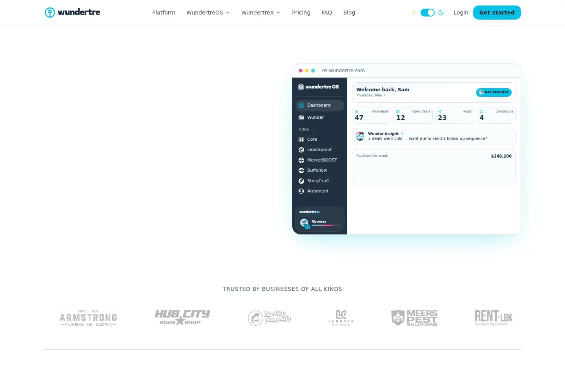The image size is (565, 392).
Task: Click the One Guy From Italy logo
Action: click(x=270, y=318)
